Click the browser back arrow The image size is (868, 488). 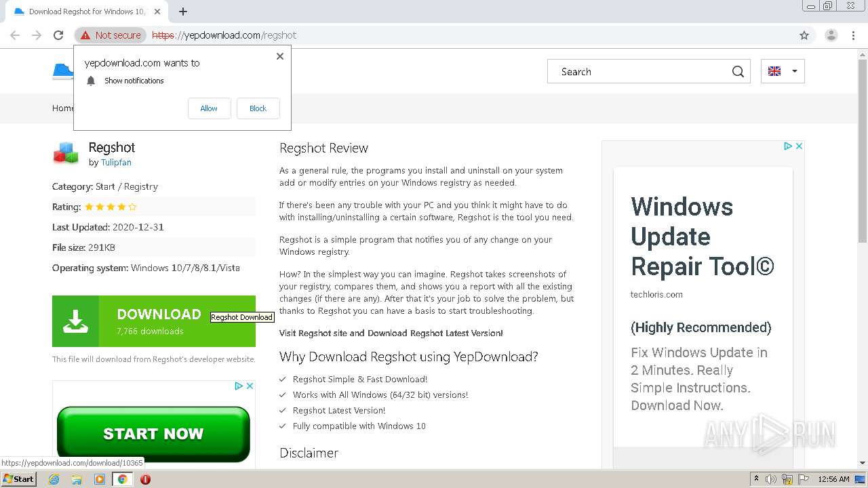coord(15,35)
